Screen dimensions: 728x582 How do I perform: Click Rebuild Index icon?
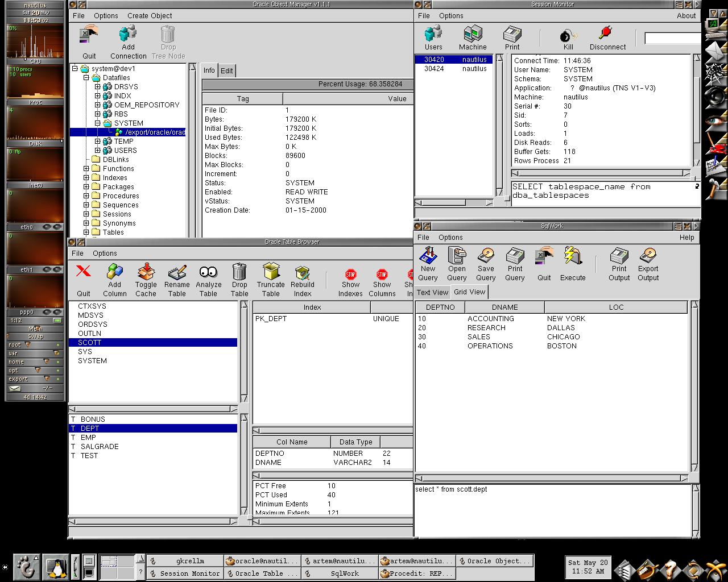tap(302, 272)
